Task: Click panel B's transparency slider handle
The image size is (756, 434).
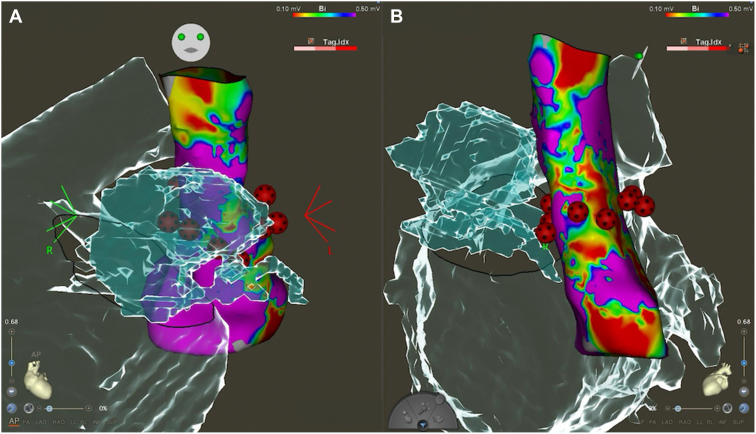Action: [678, 408]
